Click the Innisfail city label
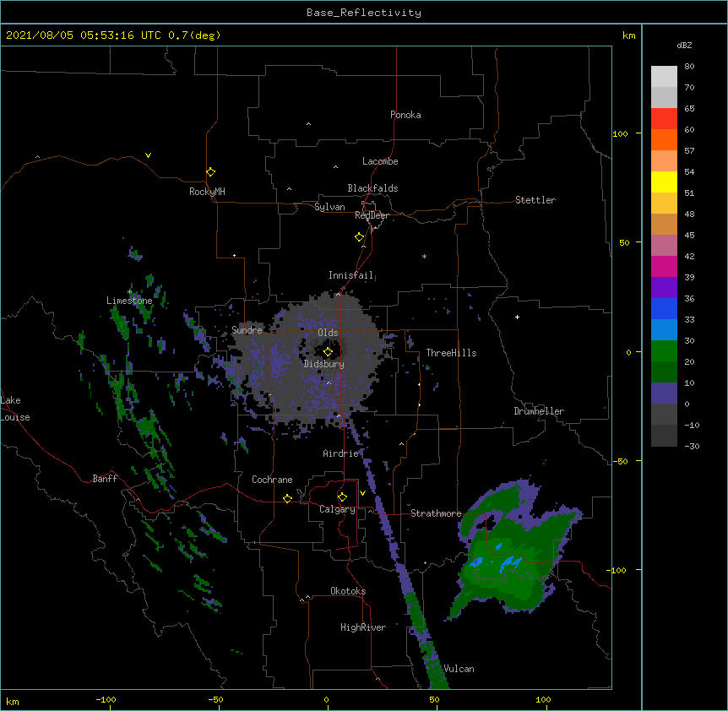Image resolution: width=728 pixels, height=711 pixels. pyautogui.click(x=350, y=275)
